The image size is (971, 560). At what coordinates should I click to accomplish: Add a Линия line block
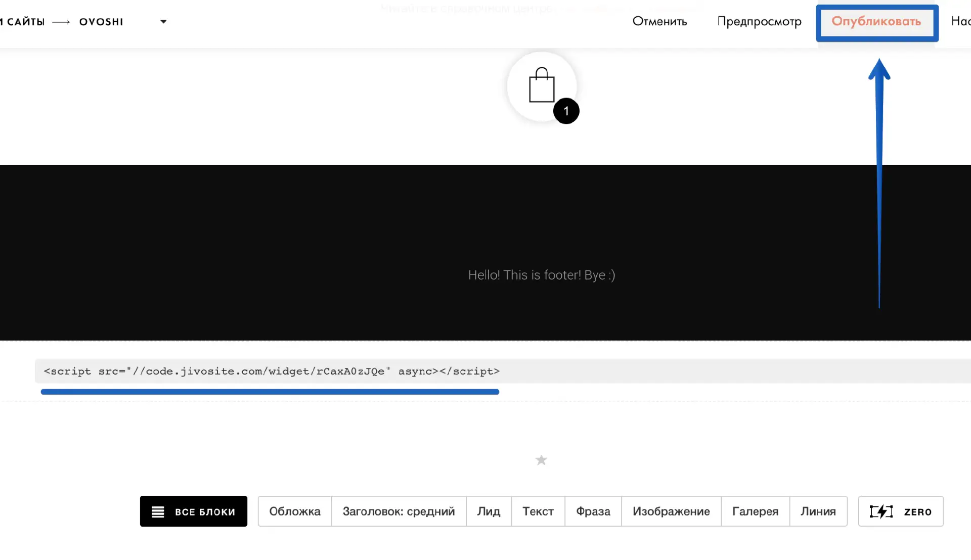[x=818, y=511]
